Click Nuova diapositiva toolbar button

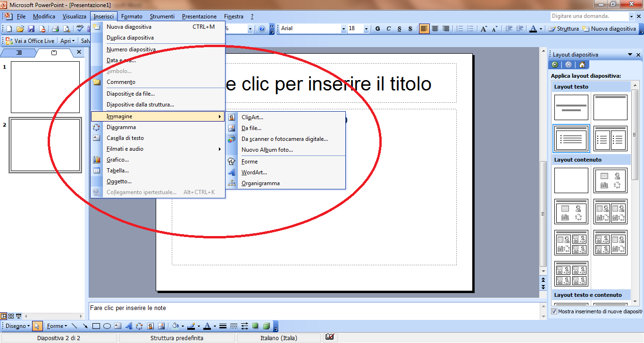click(609, 29)
